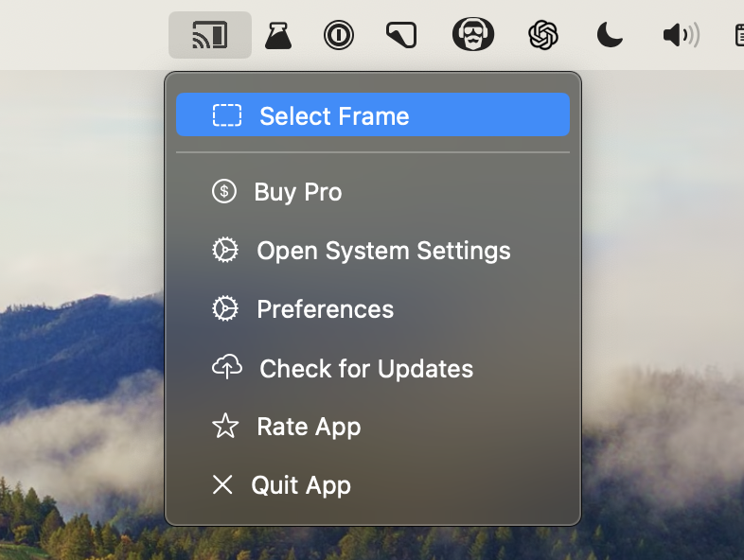
Task: Choose Open System Settings
Action: [373, 251]
